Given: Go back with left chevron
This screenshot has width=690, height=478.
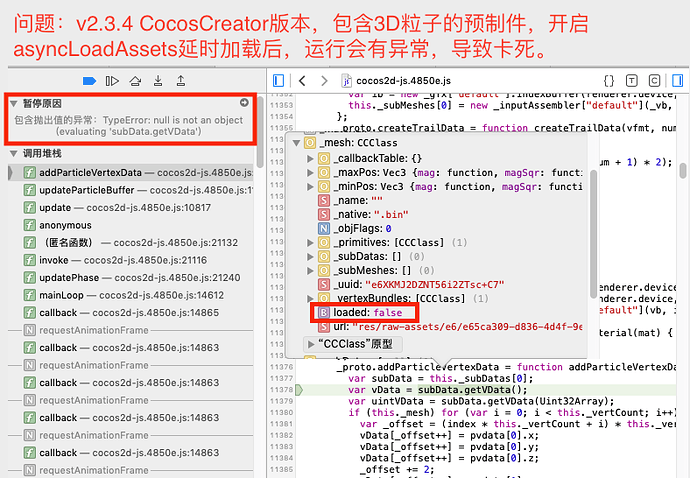Looking at the screenshot, I should [302, 81].
